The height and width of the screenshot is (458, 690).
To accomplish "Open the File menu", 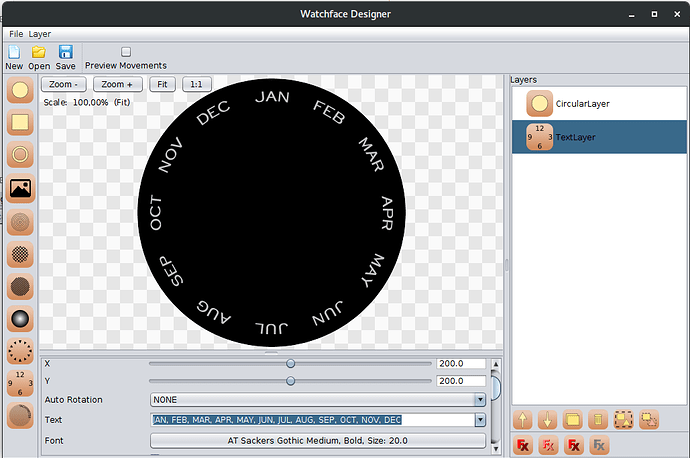I will (x=16, y=34).
